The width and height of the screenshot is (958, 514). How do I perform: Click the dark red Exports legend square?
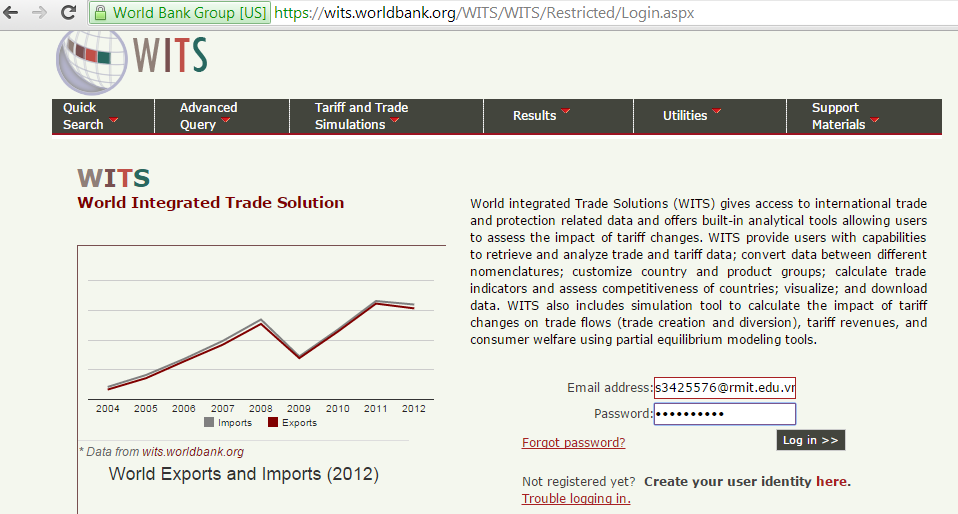tap(273, 423)
